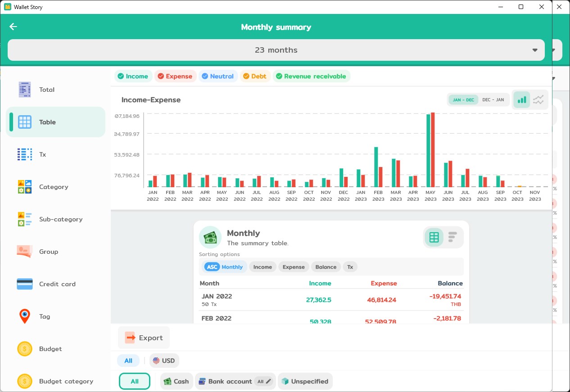Toggle the Neutral filter chip

point(218,76)
